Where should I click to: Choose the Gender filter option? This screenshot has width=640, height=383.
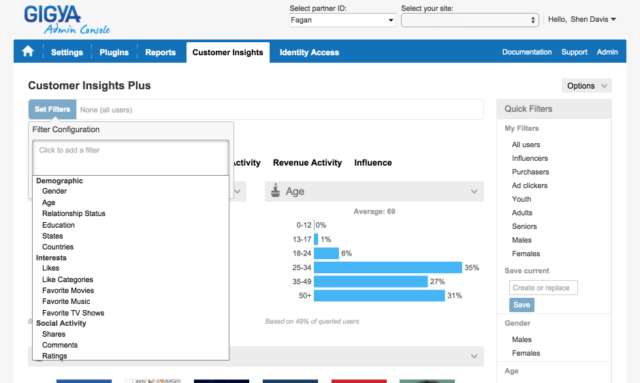[x=54, y=191]
